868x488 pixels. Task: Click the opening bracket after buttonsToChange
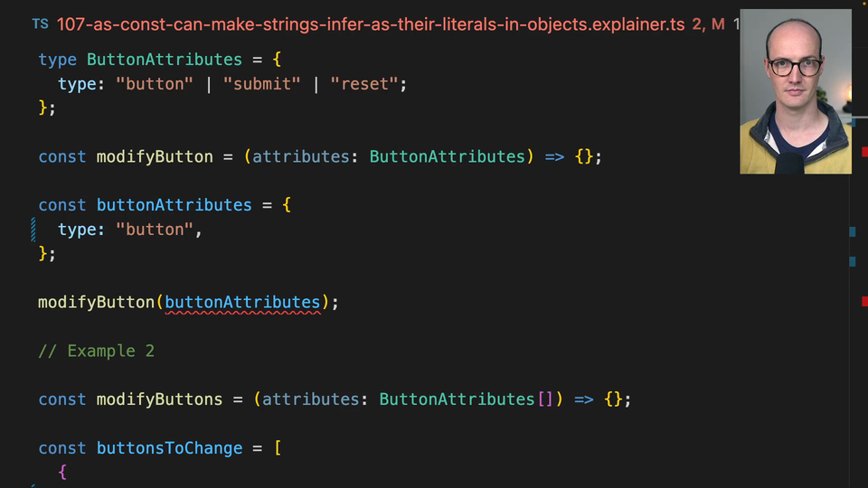point(278,448)
